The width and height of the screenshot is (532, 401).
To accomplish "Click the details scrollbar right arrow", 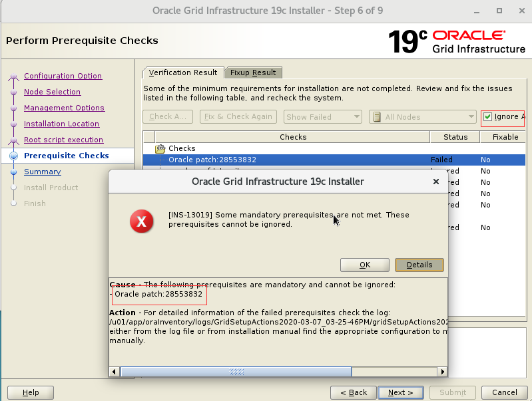I will coord(442,372).
